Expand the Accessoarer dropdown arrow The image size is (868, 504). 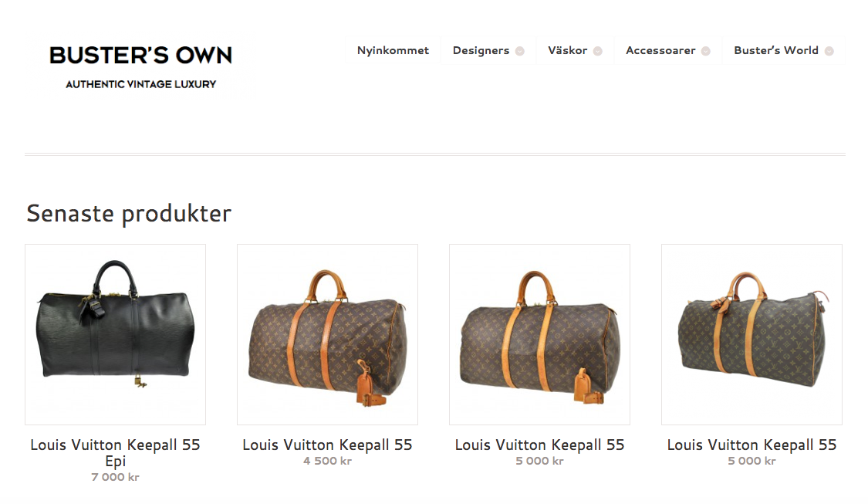(706, 51)
